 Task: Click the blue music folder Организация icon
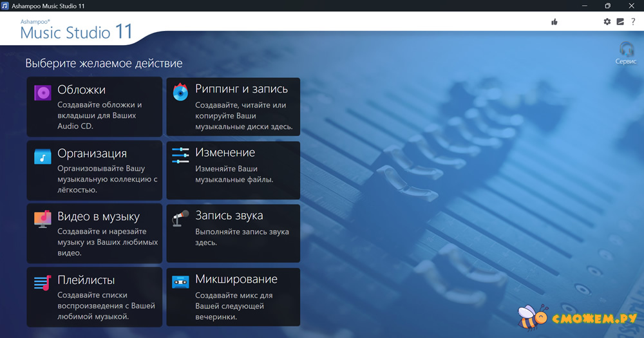(x=43, y=156)
